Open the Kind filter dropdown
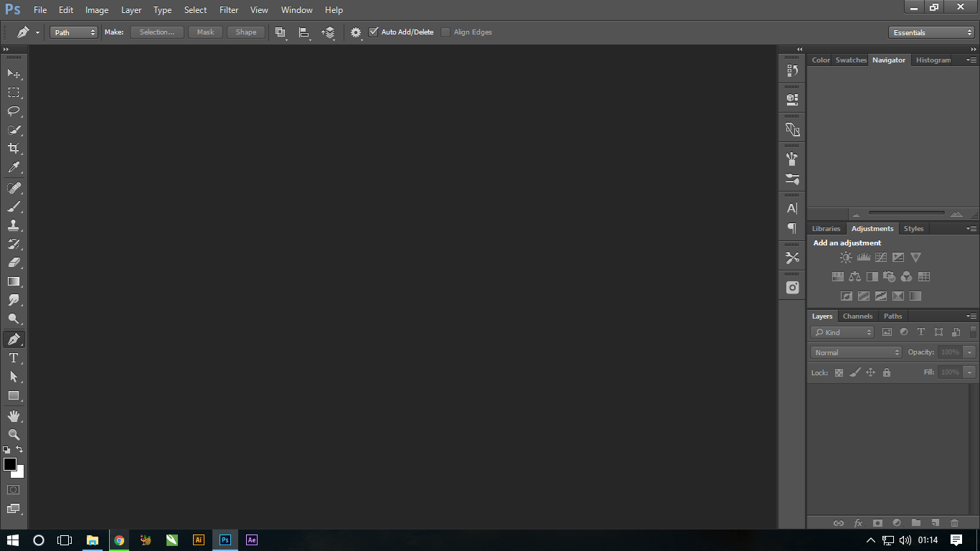 [x=842, y=332]
